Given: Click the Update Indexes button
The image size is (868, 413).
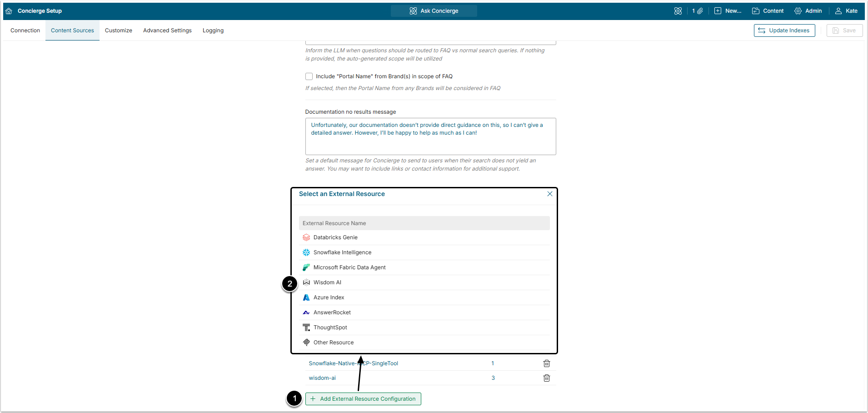Looking at the screenshot, I should point(784,30).
